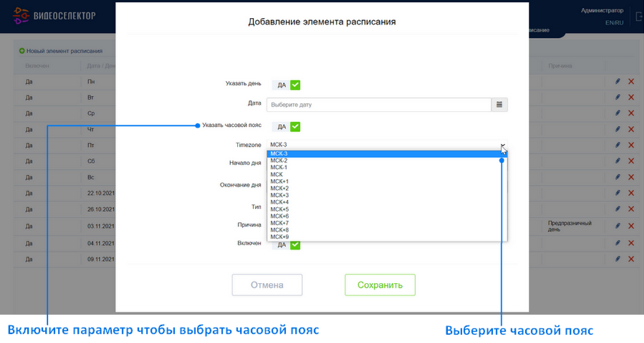Image resolution: width=644 pixels, height=343 pixels.
Task: Click the Сохранить button
Action: [x=380, y=285]
